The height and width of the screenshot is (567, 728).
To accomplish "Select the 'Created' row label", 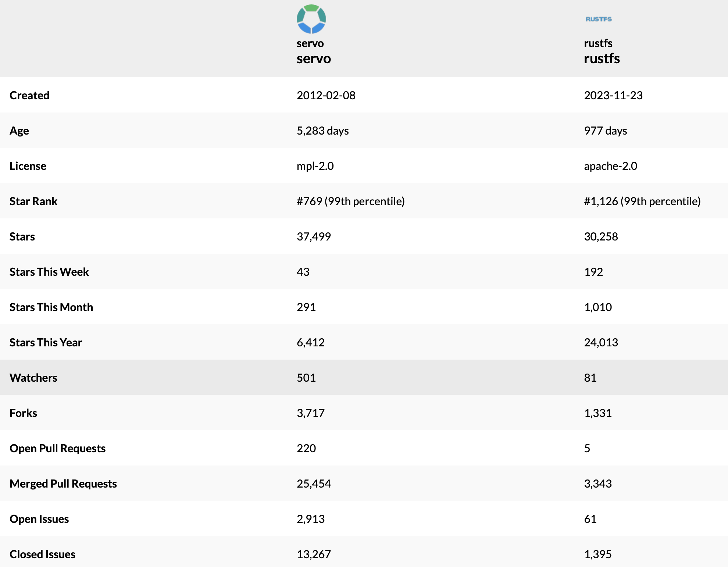I will (29, 95).
